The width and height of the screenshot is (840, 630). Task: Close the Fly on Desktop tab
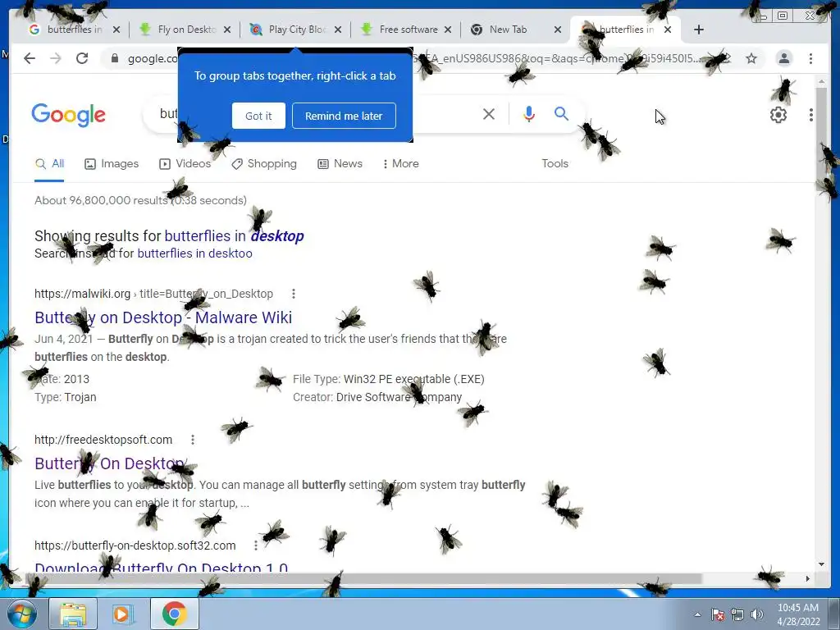coord(227,30)
